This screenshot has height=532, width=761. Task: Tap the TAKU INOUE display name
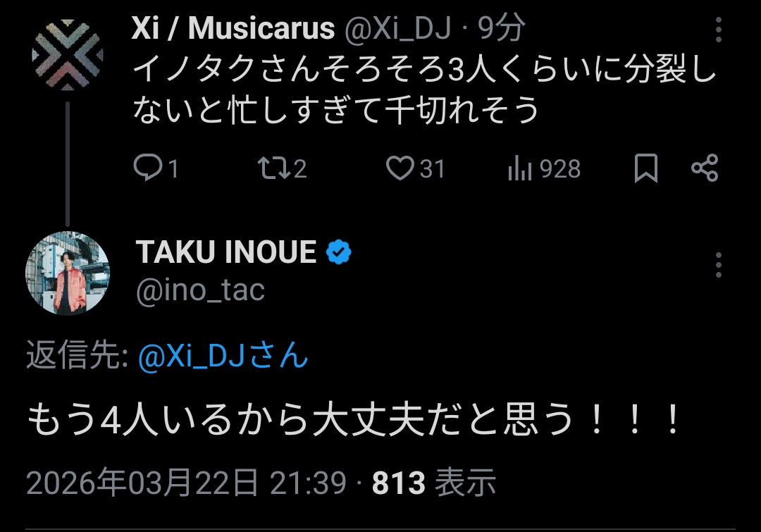(225, 252)
